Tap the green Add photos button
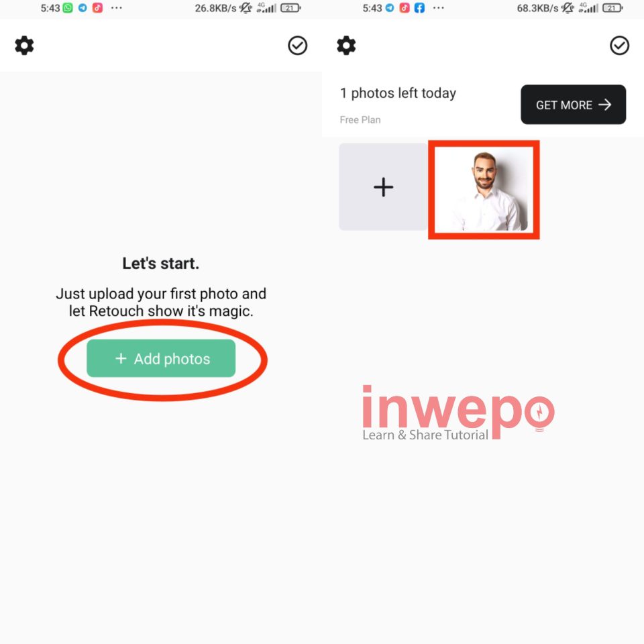The width and height of the screenshot is (644, 644). click(161, 358)
